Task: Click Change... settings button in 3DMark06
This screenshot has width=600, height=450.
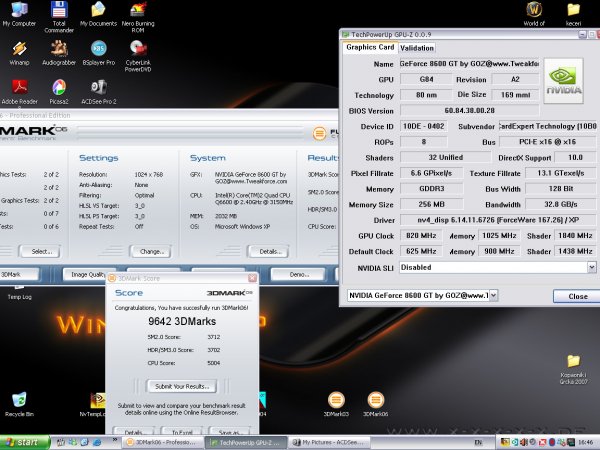Action: point(152,251)
